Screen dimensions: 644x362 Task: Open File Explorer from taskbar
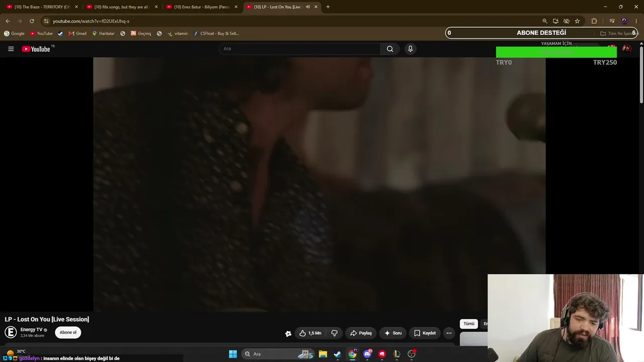coord(323,354)
